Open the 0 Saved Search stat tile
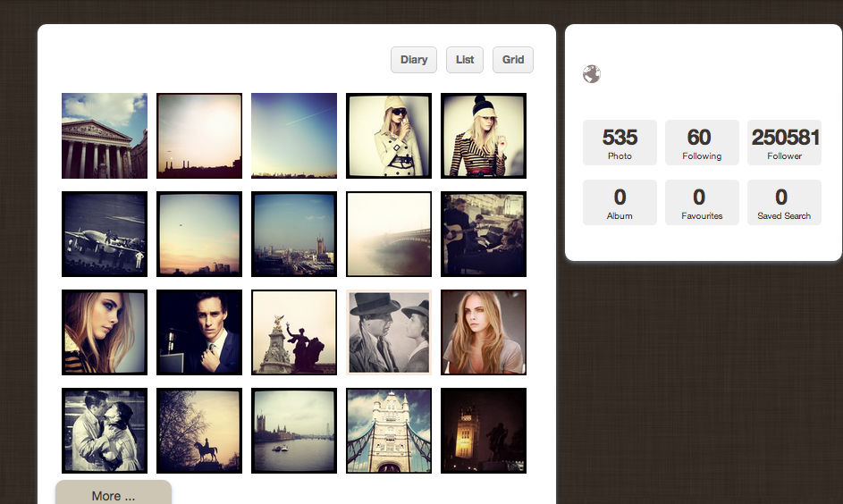Screen dimensions: 843x504 [x=784, y=202]
